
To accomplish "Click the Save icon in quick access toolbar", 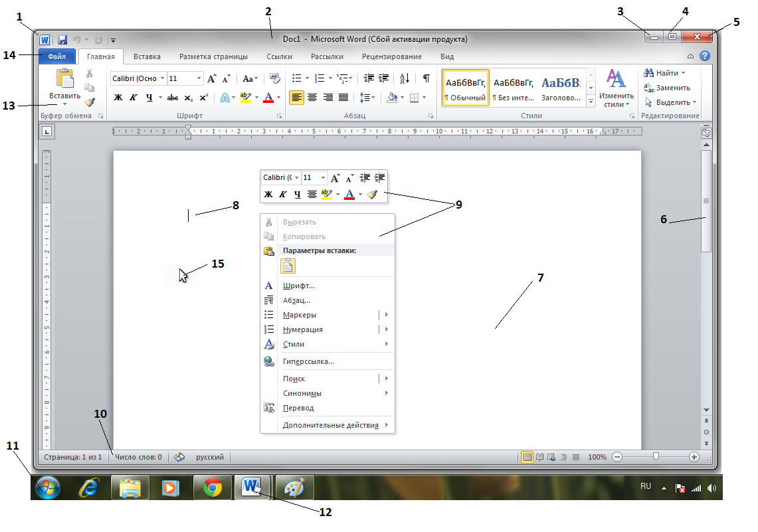I will tap(62, 40).
